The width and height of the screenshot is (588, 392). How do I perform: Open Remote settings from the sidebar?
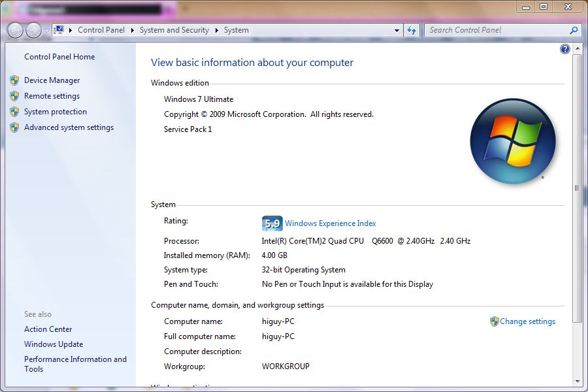[x=52, y=96]
